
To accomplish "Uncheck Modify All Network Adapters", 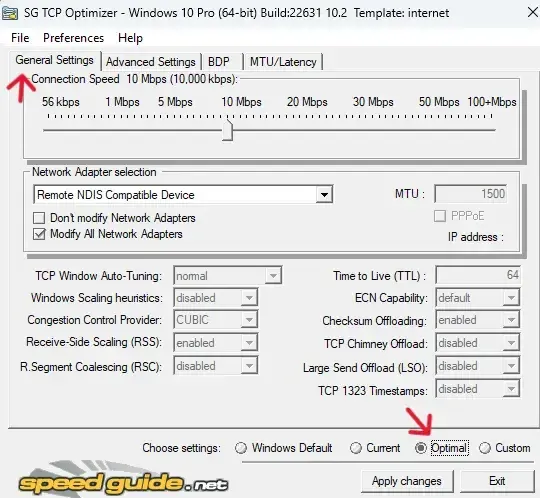I will click(39, 234).
